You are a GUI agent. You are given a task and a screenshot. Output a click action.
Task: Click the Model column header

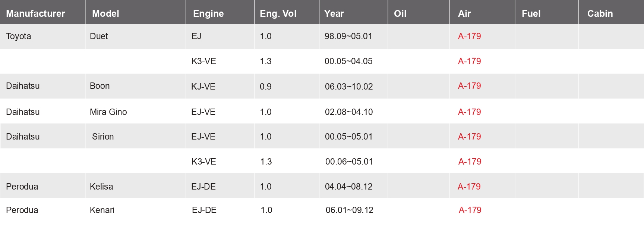105,14
